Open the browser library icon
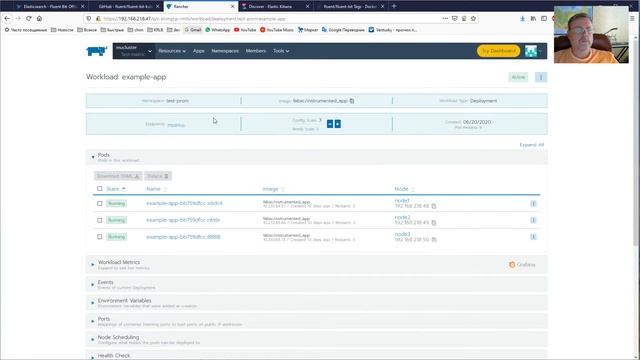The image size is (640, 360). [x=533, y=18]
